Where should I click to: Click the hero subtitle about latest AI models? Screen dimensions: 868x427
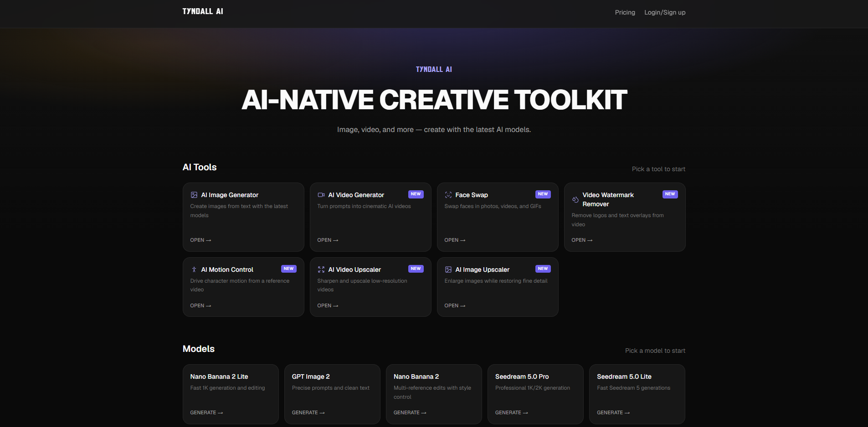pos(434,130)
